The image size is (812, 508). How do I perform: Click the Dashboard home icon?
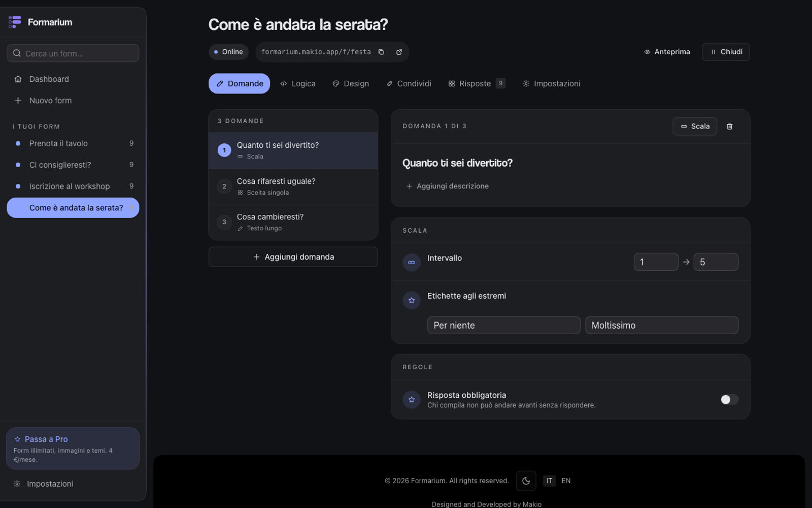[x=18, y=79]
